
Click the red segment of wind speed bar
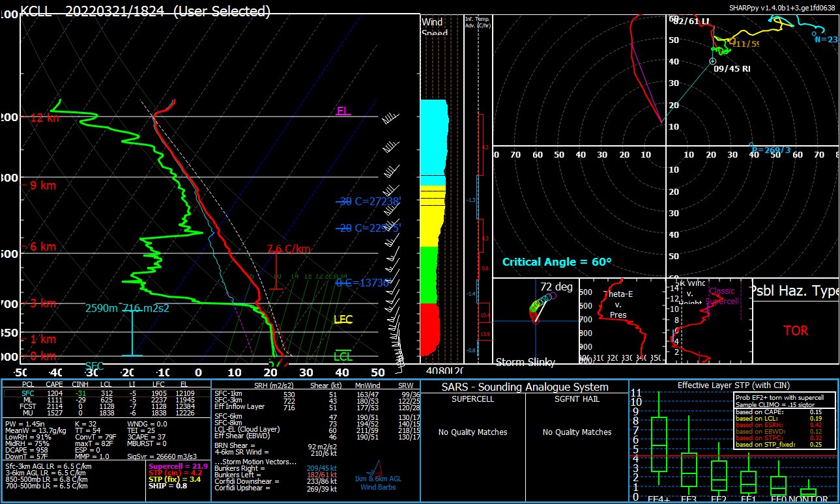pos(430,329)
